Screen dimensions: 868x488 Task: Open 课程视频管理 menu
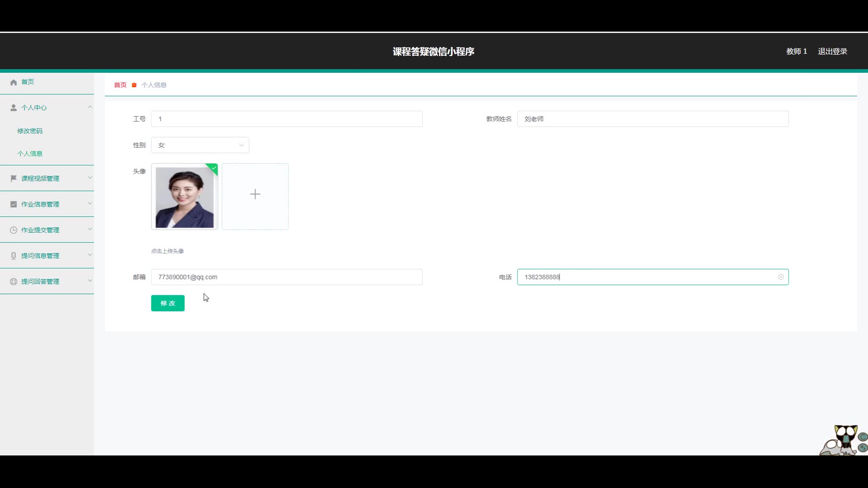click(x=47, y=178)
